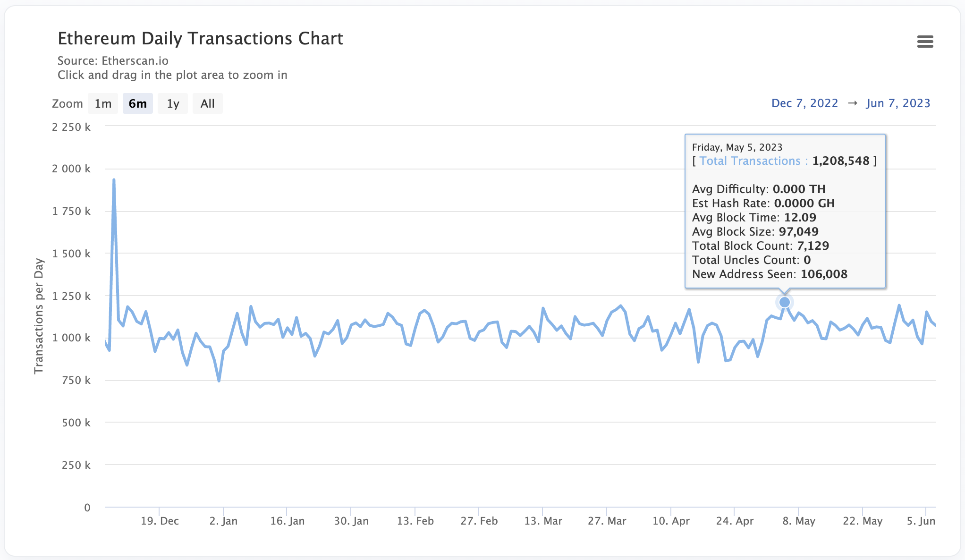Click 'Total Uncles Count: 0' in tooltip
This screenshot has width=965, height=560.
point(751,260)
